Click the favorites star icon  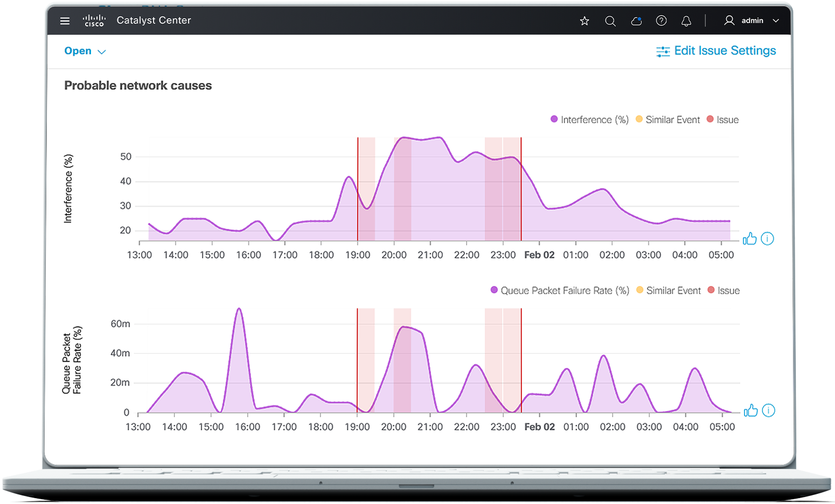584,20
